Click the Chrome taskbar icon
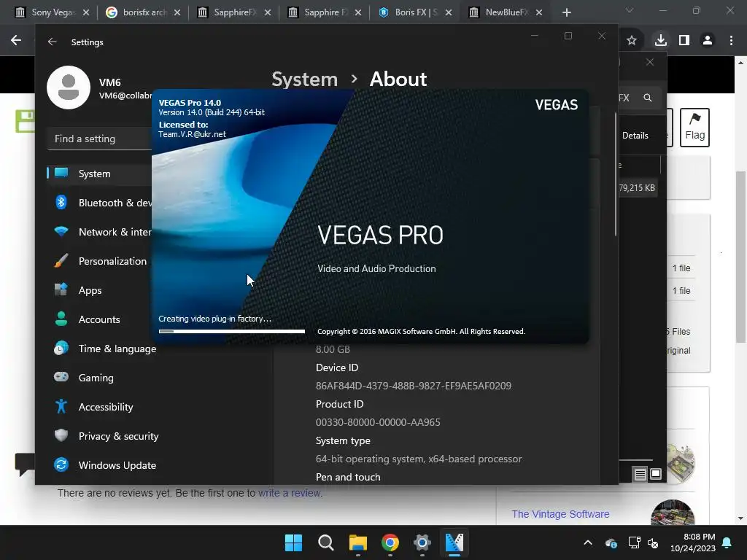Image resolution: width=747 pixels, height=560 pixels. coord(390,542)
